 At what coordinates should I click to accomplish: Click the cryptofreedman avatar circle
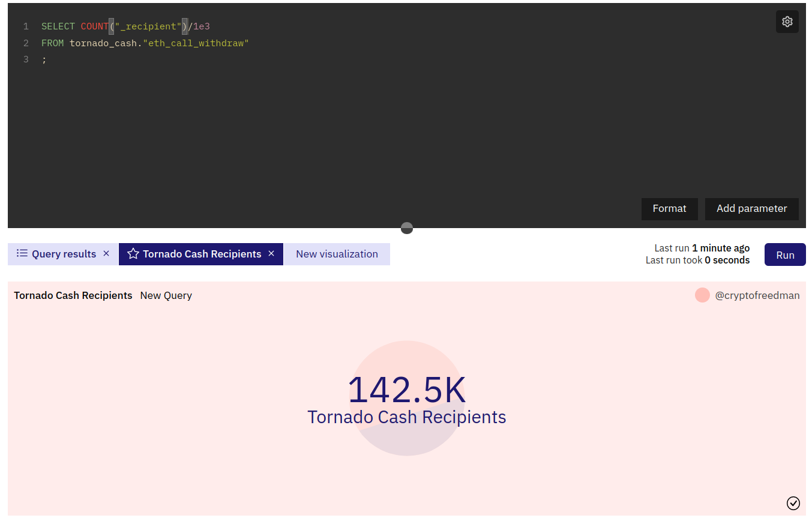(x=702, y=295)
